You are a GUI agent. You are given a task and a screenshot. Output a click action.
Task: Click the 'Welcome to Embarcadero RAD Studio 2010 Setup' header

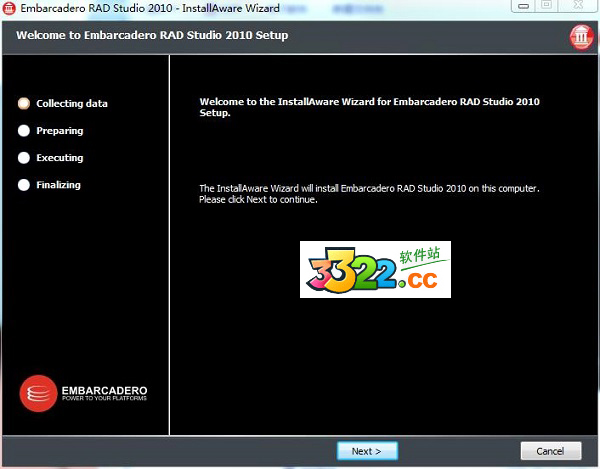pos(152,35)
